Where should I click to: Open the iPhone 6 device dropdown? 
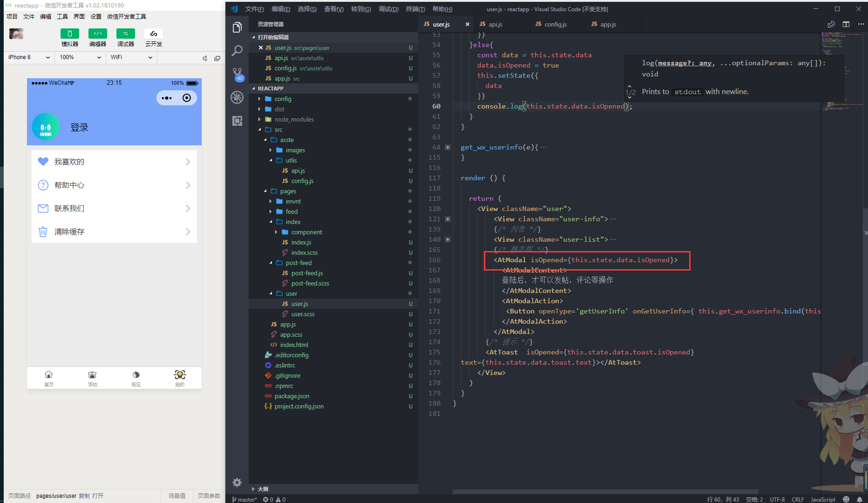[x=28, y=57]
